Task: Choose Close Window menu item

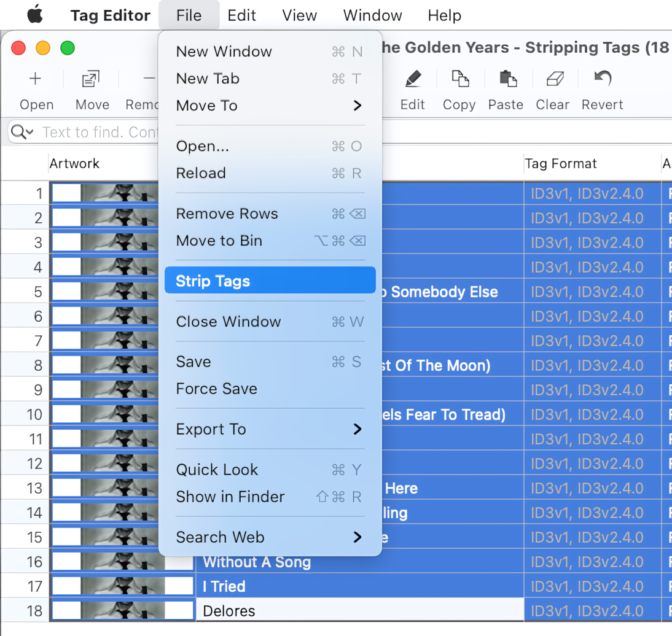Action: pyautogui.click(x=270, y=321)
